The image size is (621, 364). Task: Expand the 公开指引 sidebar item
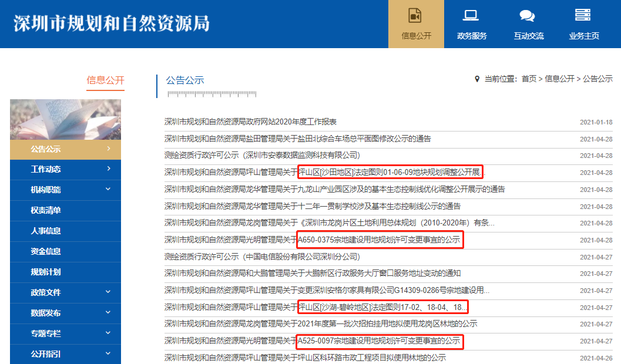[109, 353]
